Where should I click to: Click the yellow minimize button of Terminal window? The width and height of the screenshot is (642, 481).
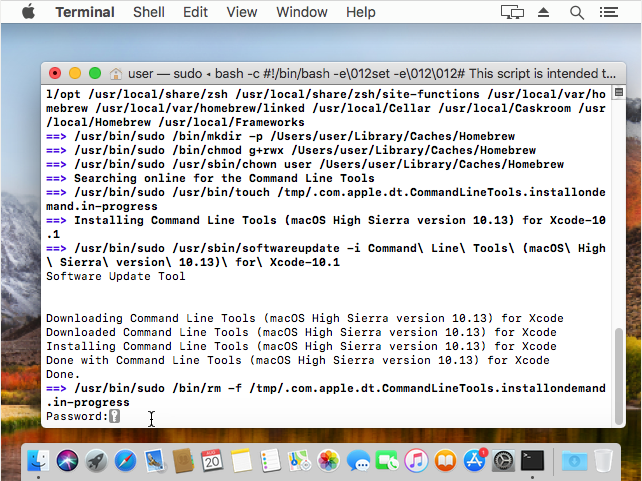(x=75, y=73)
